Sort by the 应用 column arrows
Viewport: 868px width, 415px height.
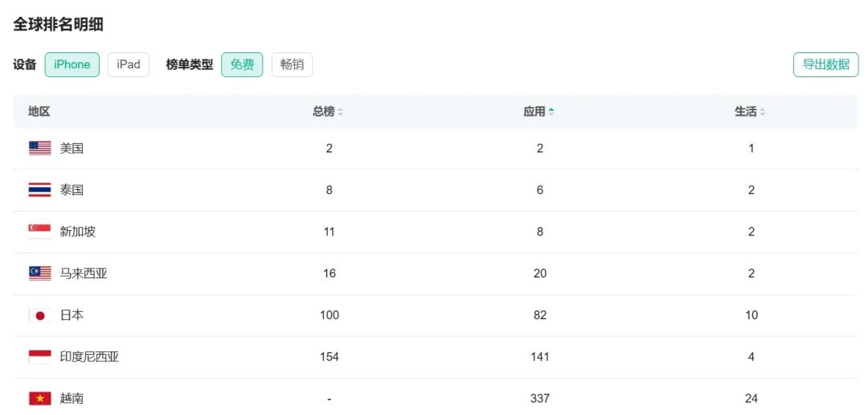(551, 112)
